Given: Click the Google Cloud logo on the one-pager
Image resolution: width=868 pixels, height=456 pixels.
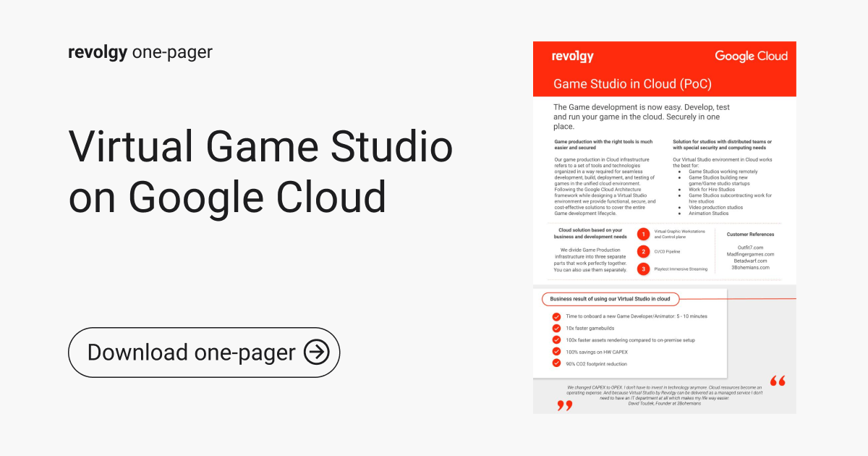Looking at the screenshot, I should coord(752,56).
